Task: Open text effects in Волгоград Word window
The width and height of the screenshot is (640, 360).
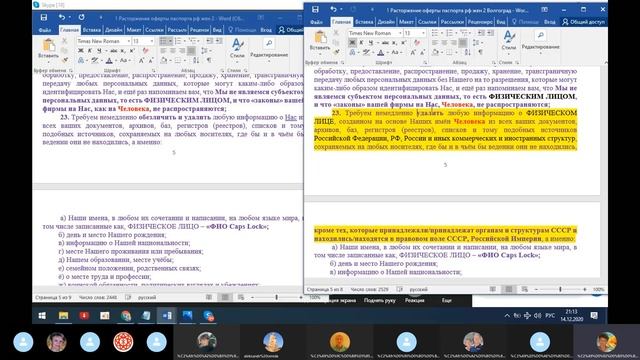Action: [353, 52]
